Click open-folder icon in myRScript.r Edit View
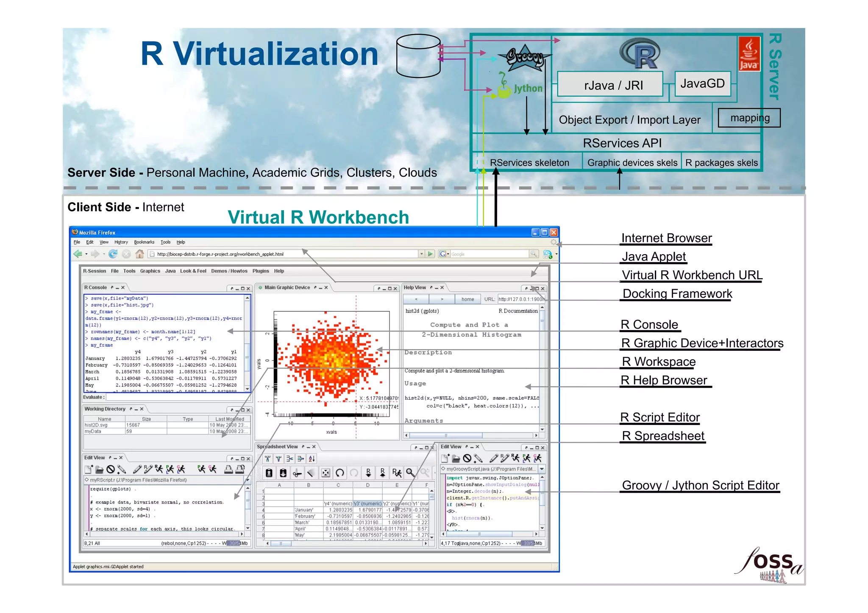Viewport: 868px width, 613px height. click(x=100, y=469)
